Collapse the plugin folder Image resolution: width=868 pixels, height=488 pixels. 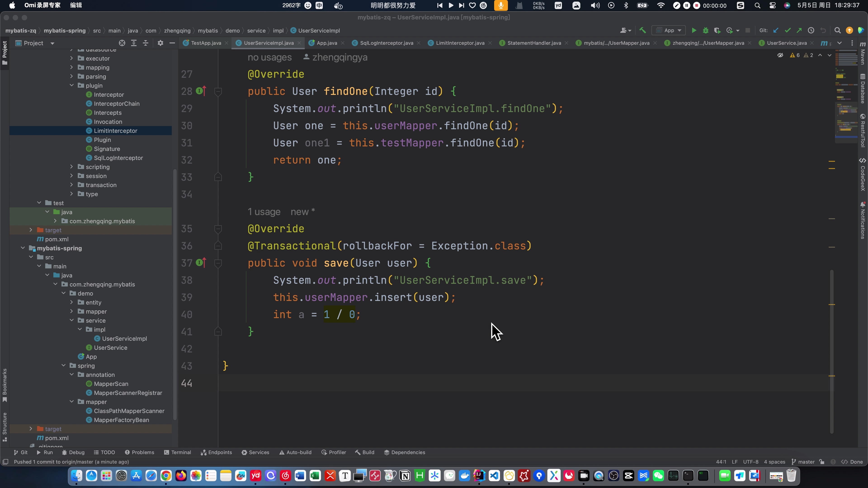coord(71,86)
